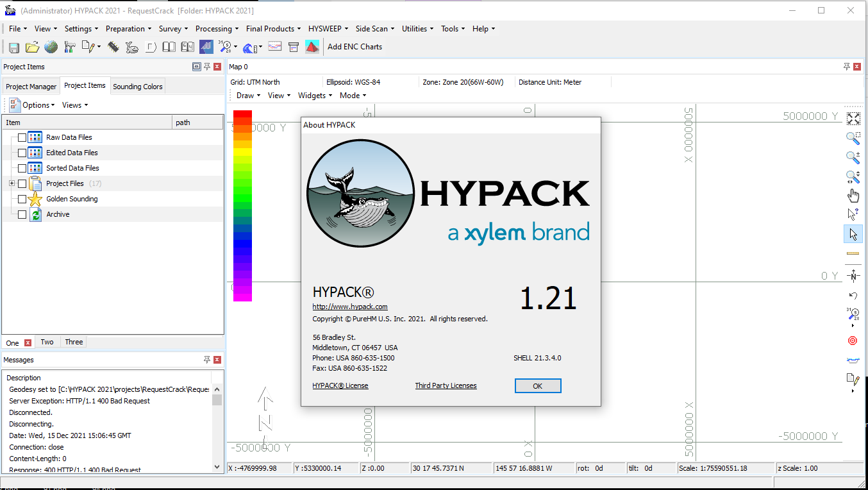
Task: Select the Zoom Extents tool on the right toolbar
Action: 853,119
